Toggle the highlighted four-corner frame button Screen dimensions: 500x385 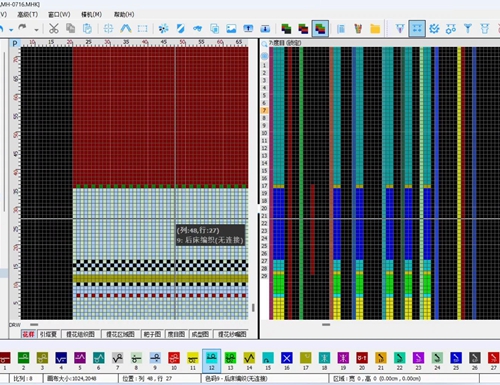pyautogui.click(x=417, y=29)
